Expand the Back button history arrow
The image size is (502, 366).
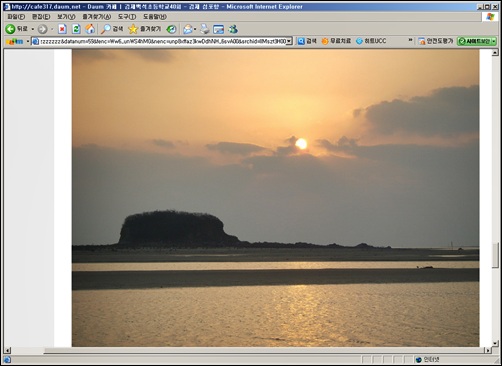tap(33, 29)
